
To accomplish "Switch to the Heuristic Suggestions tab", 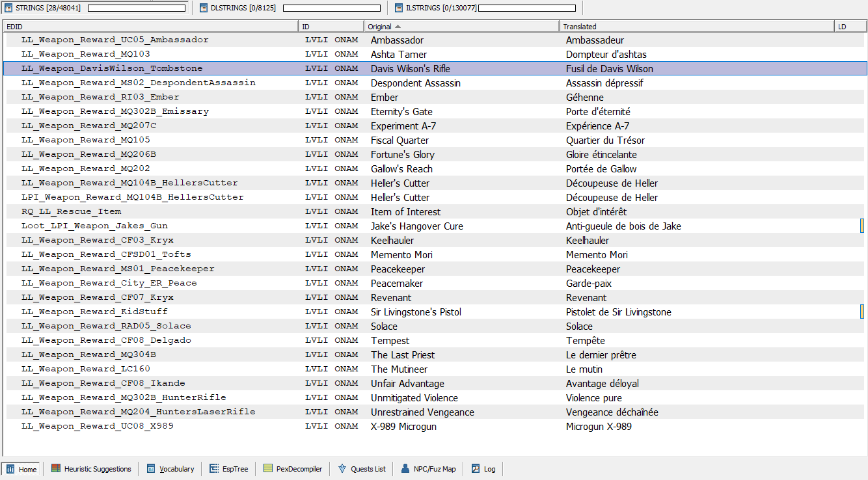I will pyautogui.click(x=91, y=469).
